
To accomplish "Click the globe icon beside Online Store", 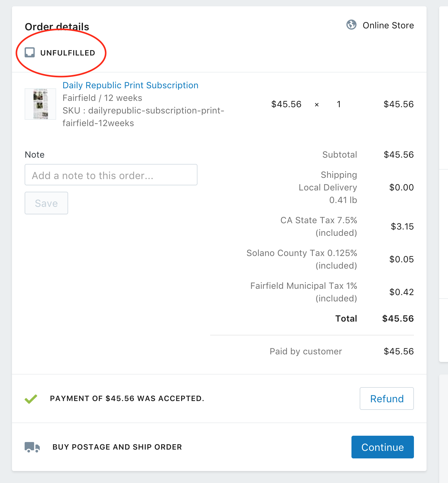I will (x=351, y=25).
